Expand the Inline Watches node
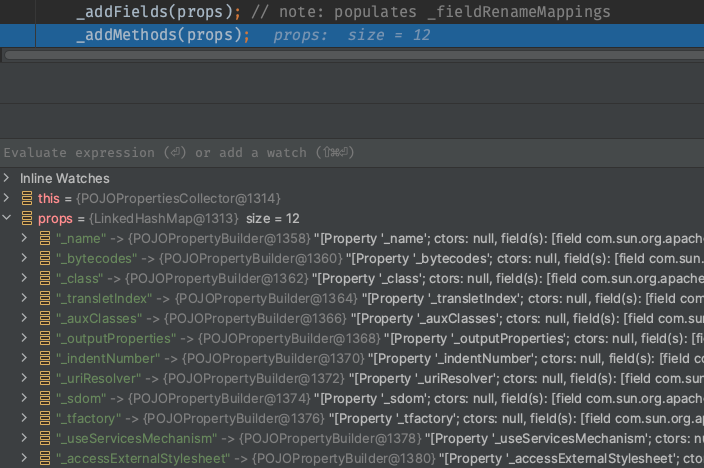704x468 pixels. click(x=8, y=178)
